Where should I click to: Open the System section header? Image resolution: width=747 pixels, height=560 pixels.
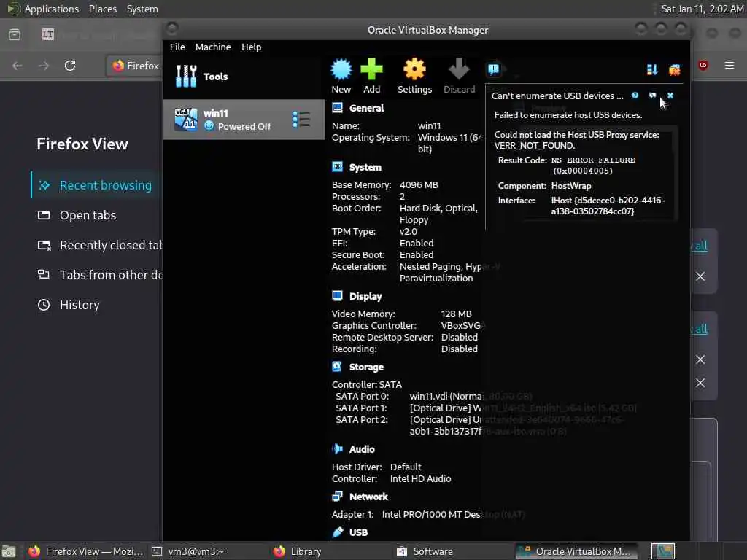coord(365,167)
